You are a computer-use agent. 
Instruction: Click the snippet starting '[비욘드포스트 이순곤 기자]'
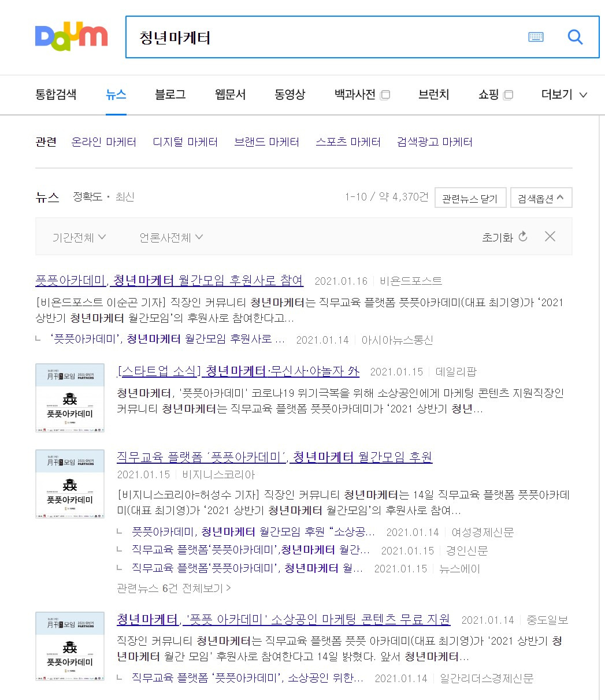pyautogui.click(x=299, y=310)
